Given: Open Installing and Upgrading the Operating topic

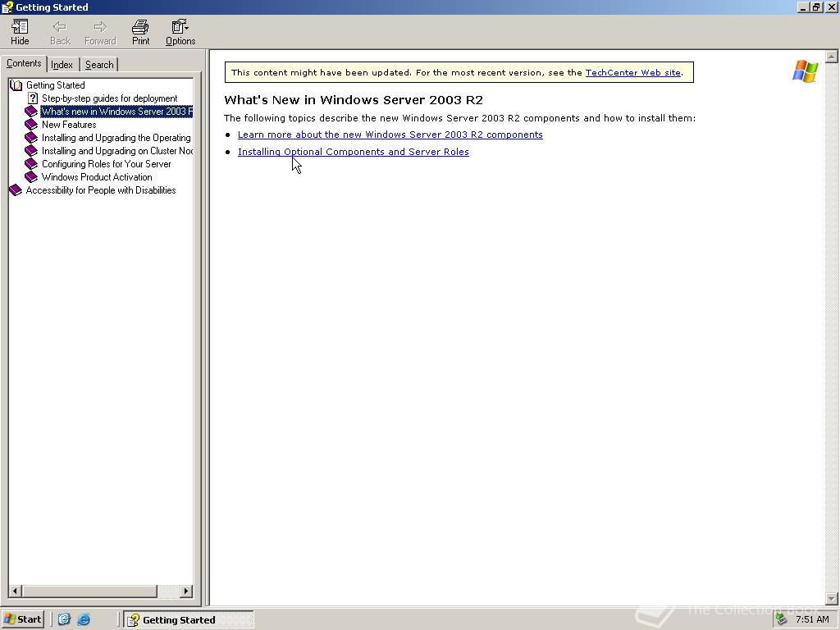Looking at the screenshot, I should point(116,138).
